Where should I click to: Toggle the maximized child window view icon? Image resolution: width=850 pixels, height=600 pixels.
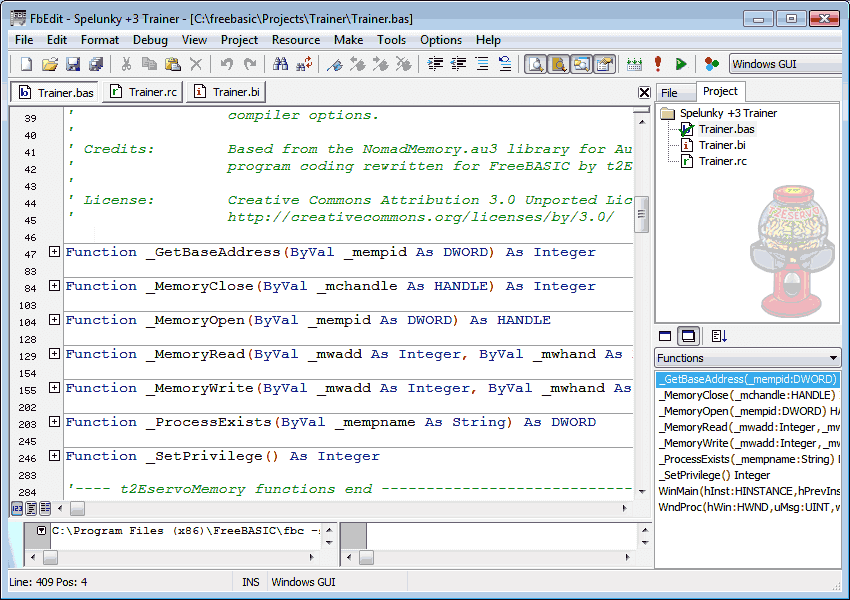(688, 335)
